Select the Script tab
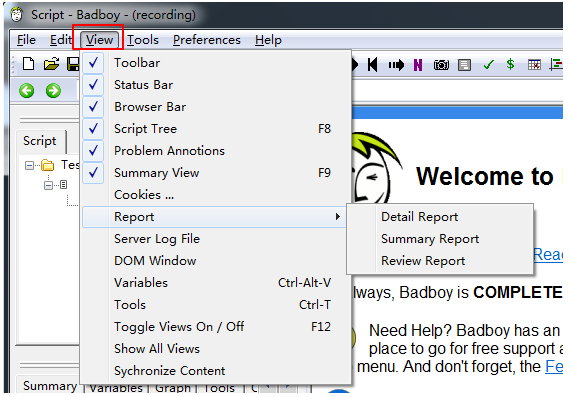This screenshot has width=569, height=397. [40, 141]
